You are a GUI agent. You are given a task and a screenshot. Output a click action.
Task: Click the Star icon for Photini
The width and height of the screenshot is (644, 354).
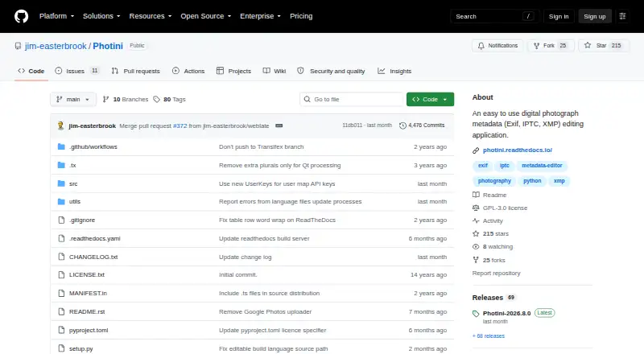point(588,46)
